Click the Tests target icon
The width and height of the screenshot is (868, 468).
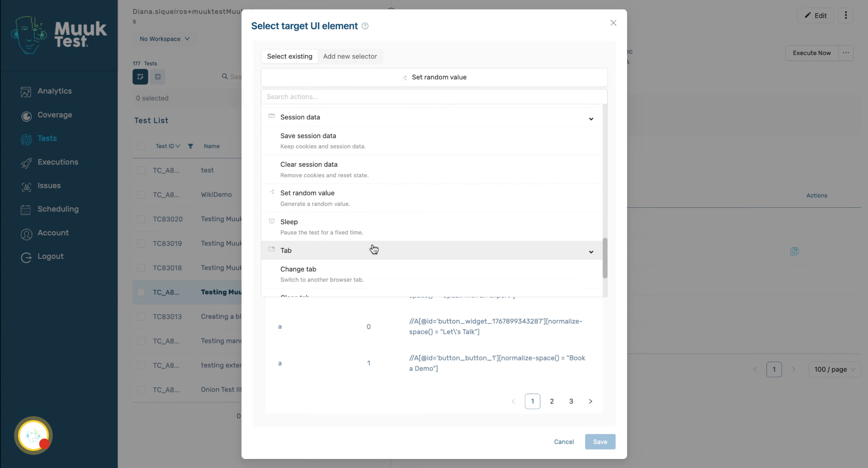(x=26, y=140)
